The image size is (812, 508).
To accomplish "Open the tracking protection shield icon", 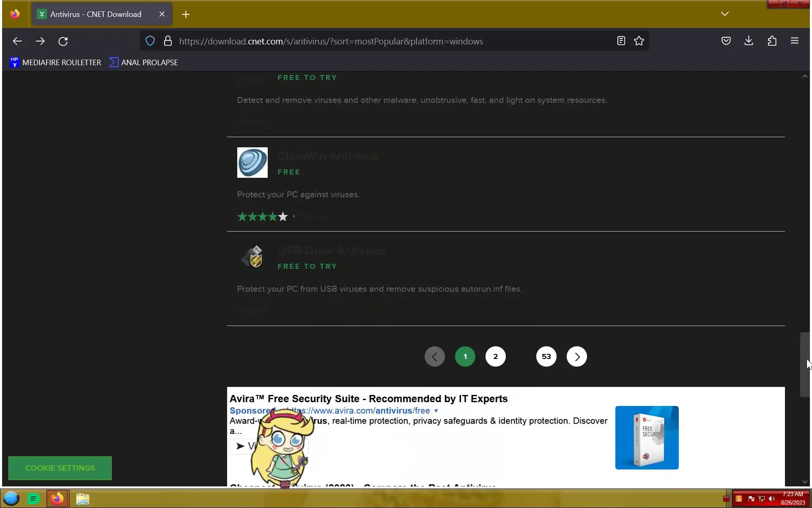I will tap(150, 41).
